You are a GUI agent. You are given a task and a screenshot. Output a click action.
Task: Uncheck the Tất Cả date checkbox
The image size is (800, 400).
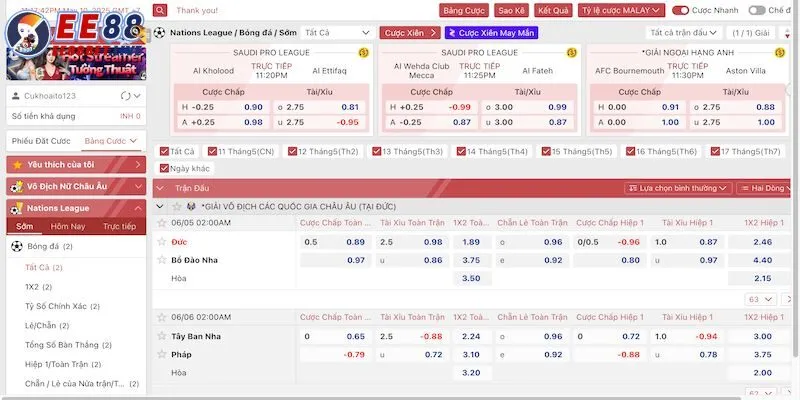click(x=163, y=152)
